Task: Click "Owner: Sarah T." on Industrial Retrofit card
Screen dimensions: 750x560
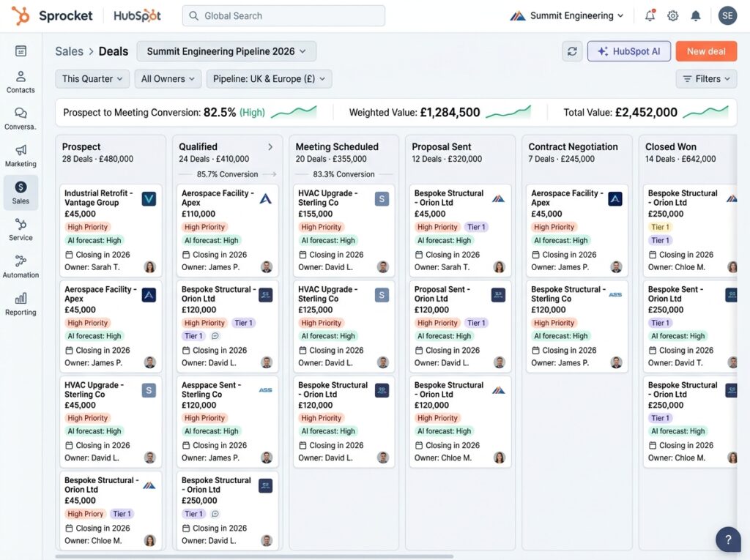Action: (92, 267)
